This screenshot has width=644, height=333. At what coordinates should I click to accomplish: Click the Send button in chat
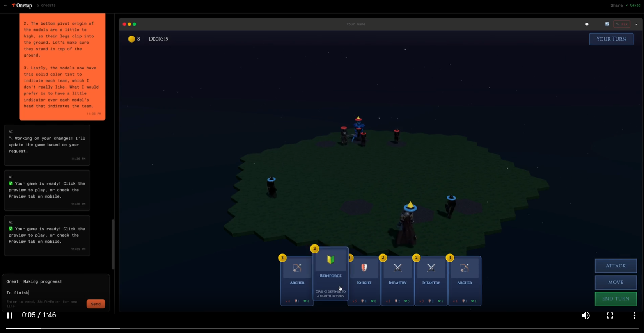click(96, 304)
